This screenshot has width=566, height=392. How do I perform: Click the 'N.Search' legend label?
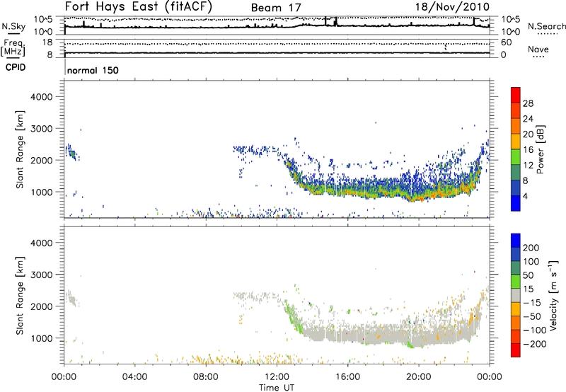pos(546,26)
